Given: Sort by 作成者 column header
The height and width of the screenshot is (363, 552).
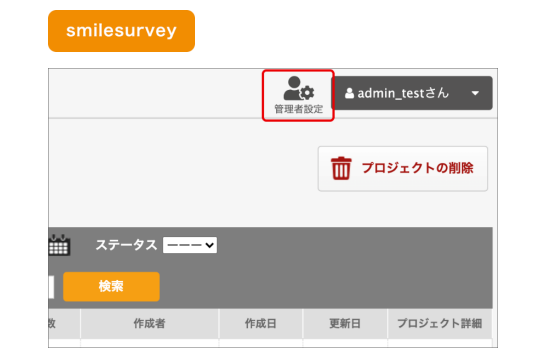Looking at the screenshot, I should pyautogui.click(x=149, y=323).
